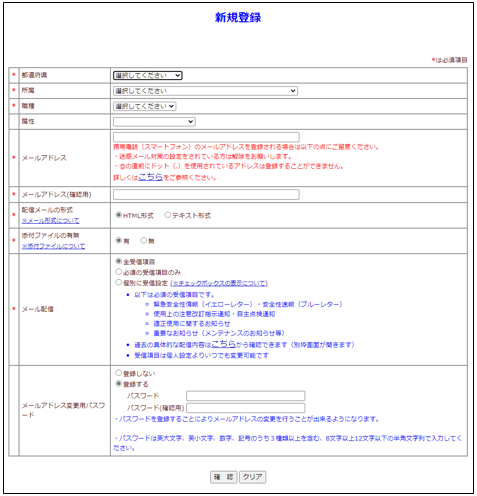The width and height of the screenshot is (477, 496).
Task: Open the 職種 dropdown
Action: [x=145, y=106]
